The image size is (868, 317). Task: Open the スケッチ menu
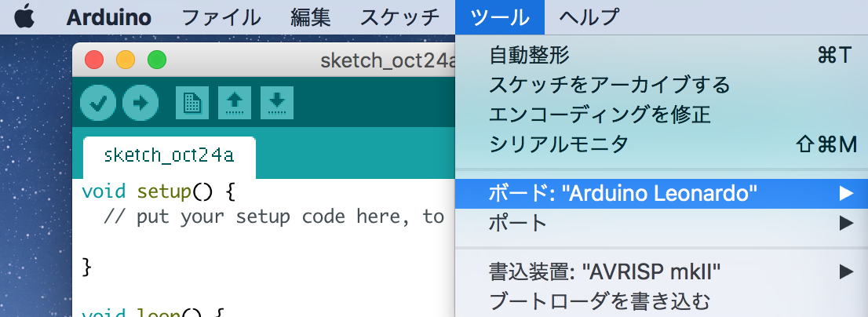coord(400,17)
